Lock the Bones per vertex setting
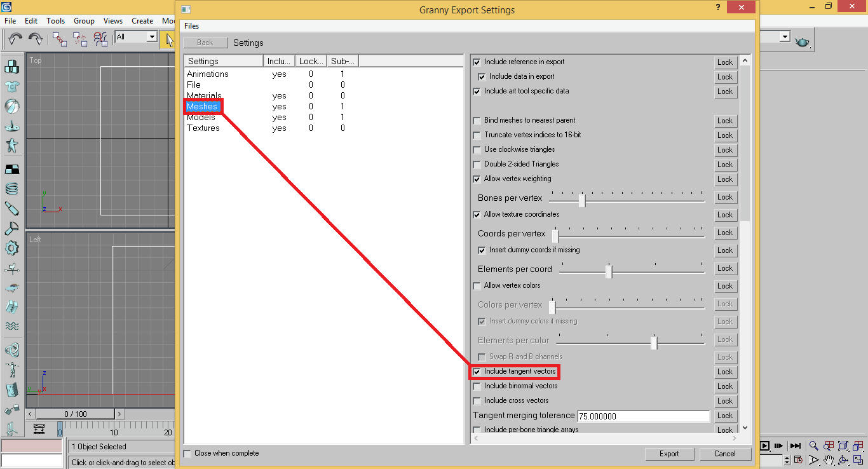The width and height of the screenshot is (868, 469). 725,197
